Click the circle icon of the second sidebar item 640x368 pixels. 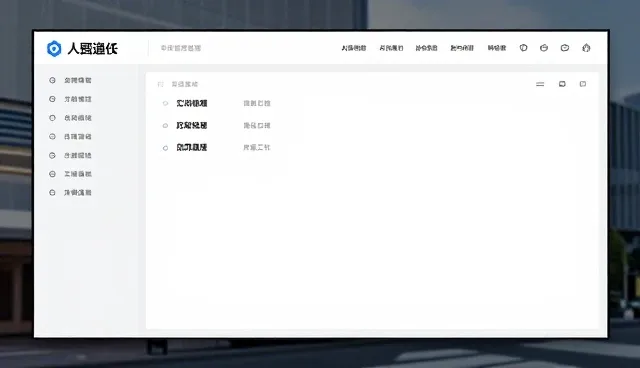coord(52,99)
